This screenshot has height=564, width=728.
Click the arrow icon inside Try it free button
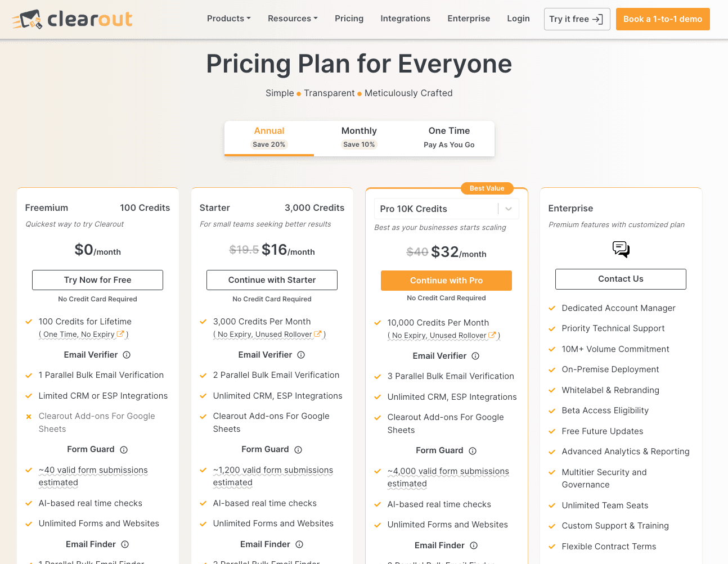tap(595, 19)
